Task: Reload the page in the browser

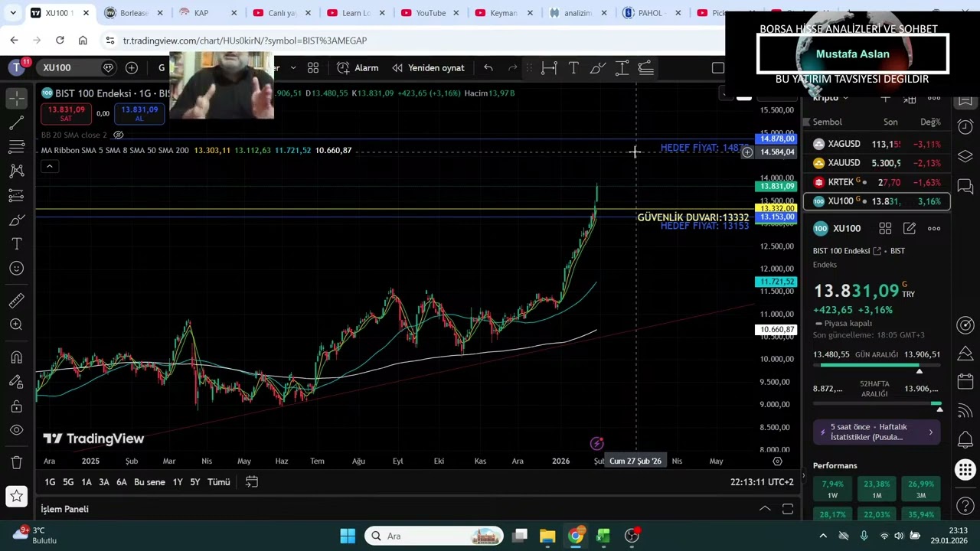Action: pyautogui.click(x=60, y=41)
